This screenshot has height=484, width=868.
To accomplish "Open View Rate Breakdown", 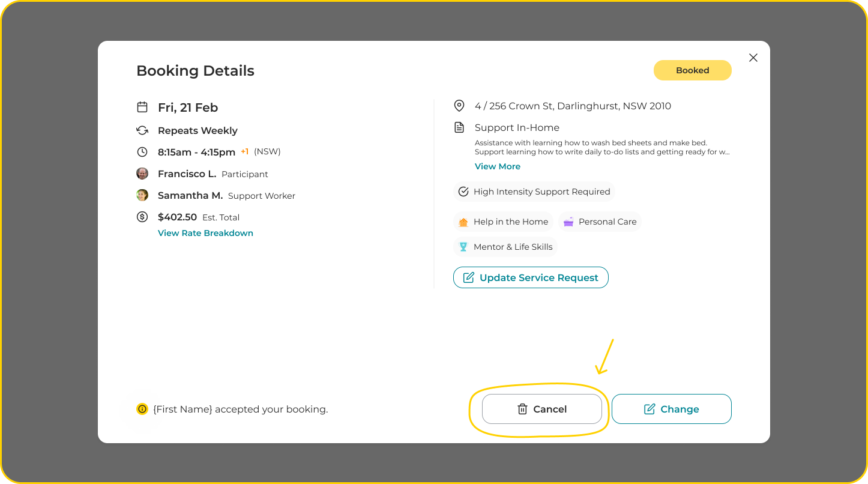I will coord(205,233).
